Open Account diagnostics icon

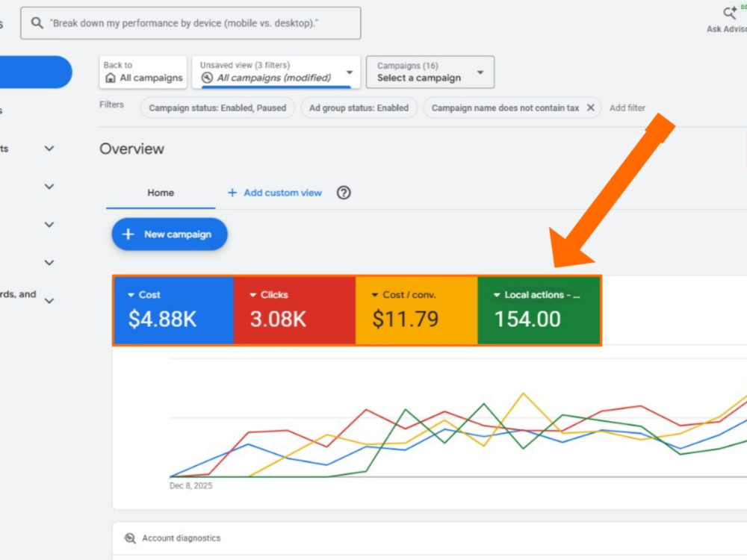coord(129,538)
